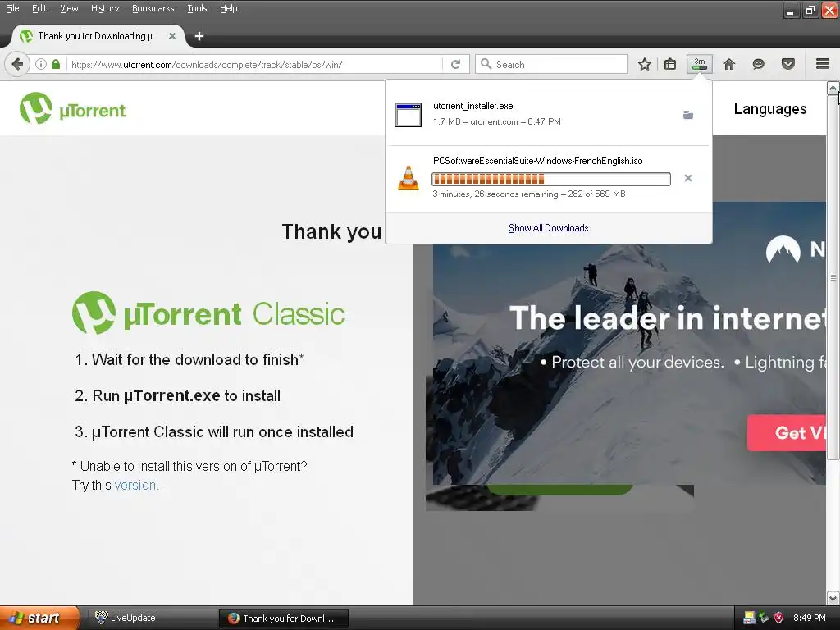Bookmark this page with the star
This screenshot has height=630, width=840.
click(645, 64)
